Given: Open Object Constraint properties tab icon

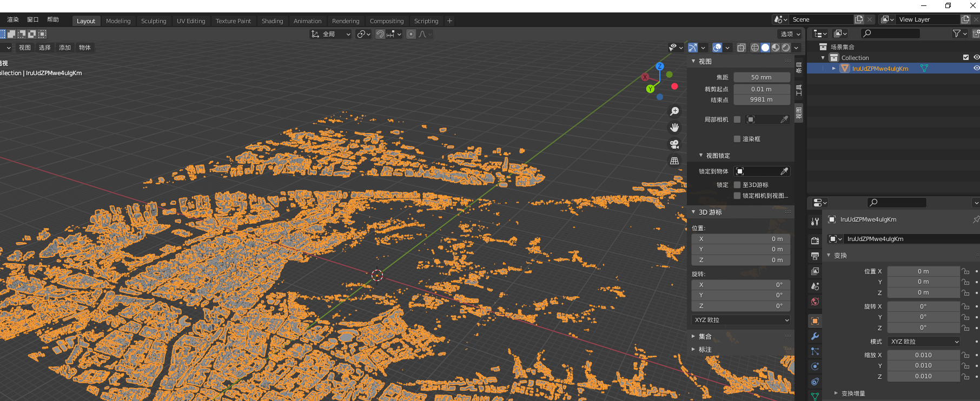Looking at the screenshot, I should 815,382.
